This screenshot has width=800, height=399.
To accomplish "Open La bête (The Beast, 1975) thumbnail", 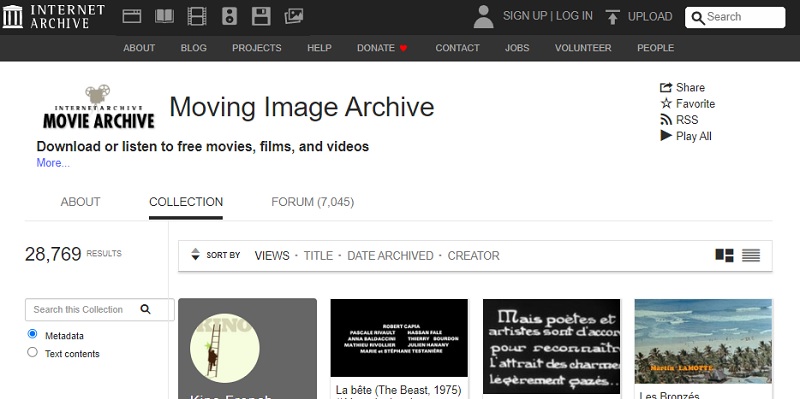I will pos(399,338).
